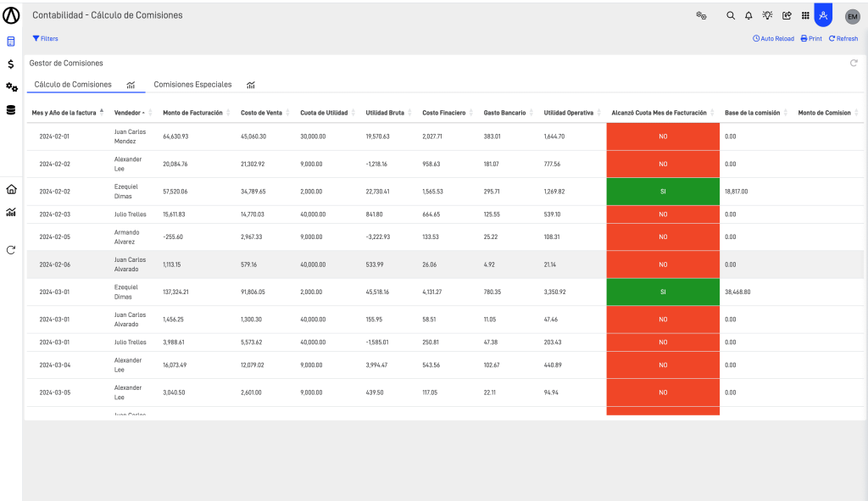Click the base commission value 18,817.00
Screen dimensions: 868x501
[x=737, y=192]
